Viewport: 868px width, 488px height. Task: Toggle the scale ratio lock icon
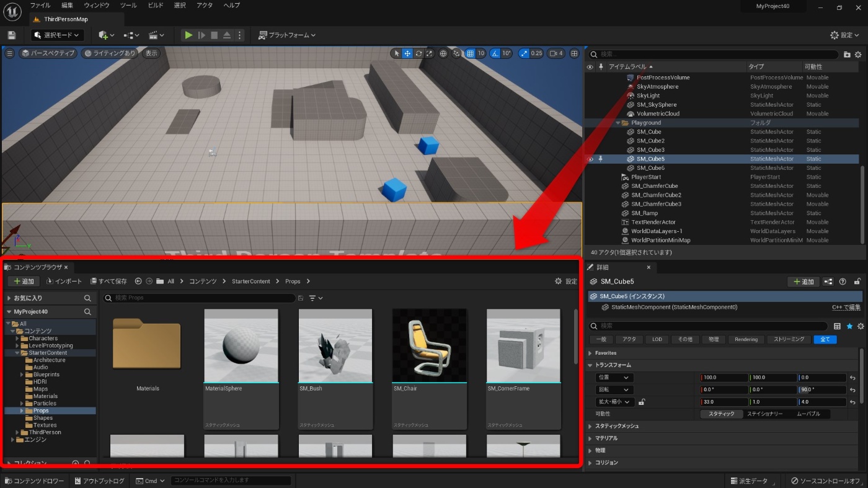pyautogui.click(x=641, y=402)
